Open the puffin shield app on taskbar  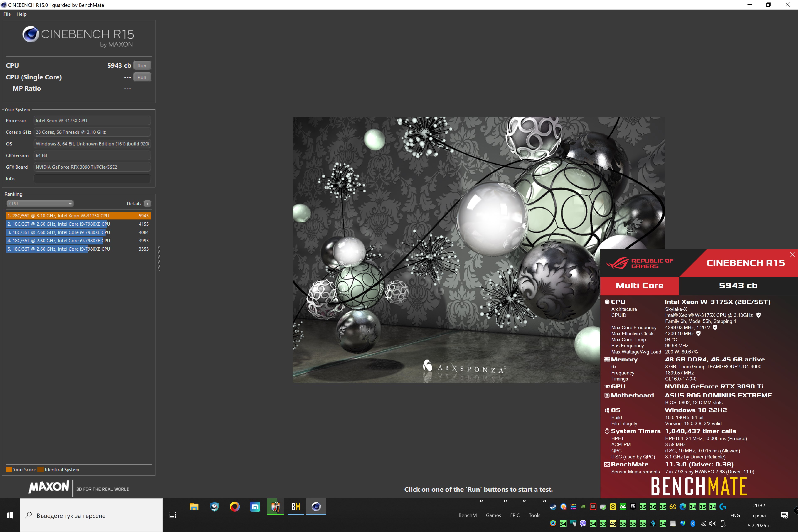[x=214, y=507]
